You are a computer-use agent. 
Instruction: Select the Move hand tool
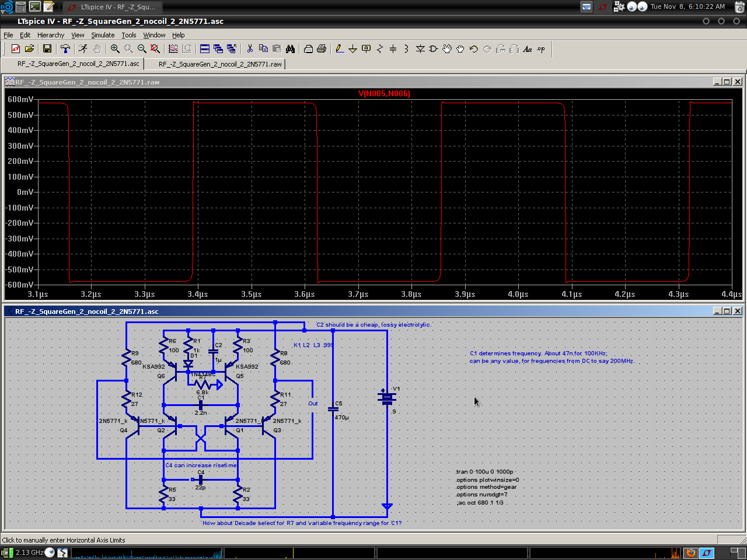pos(447,49)
